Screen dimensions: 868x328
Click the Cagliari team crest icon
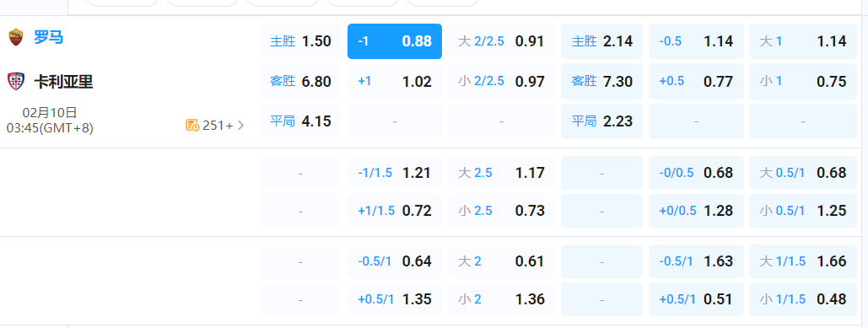pyautogui.click(x=15, y=82)
